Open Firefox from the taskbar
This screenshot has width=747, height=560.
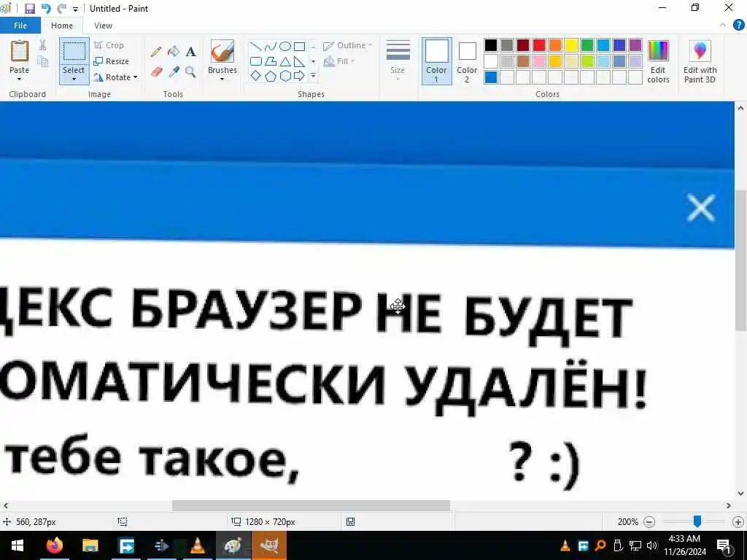point(54,545)
